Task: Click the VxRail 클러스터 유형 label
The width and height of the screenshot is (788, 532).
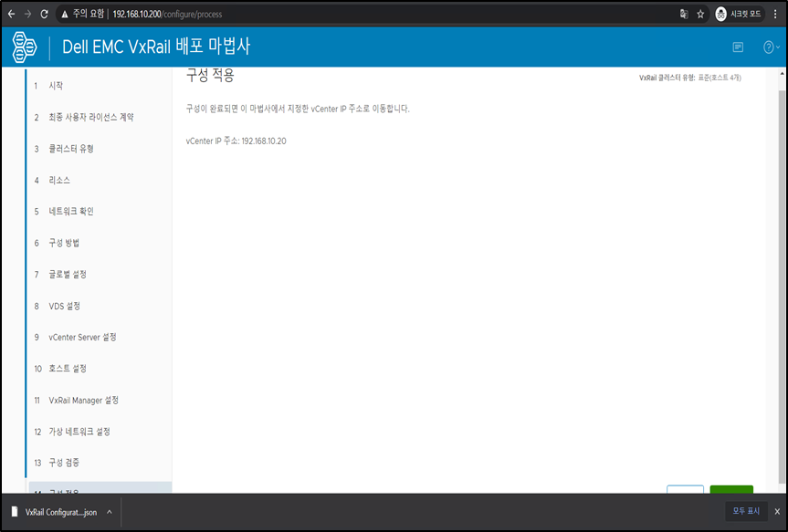Action: [x=667, y=78]
